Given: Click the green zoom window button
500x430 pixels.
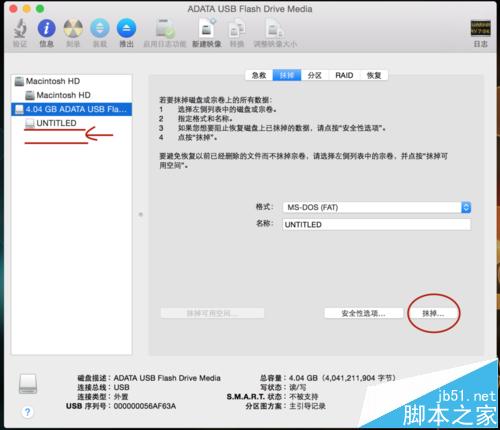Looking at the screenshot, I should (40, 9).
